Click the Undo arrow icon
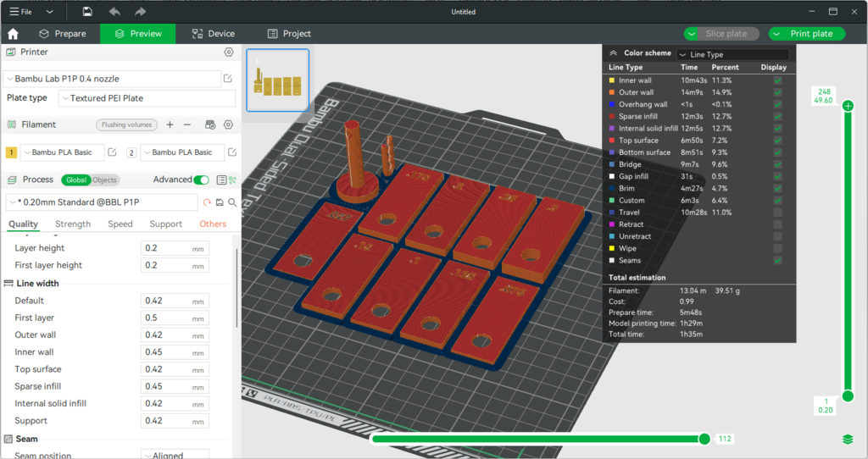868x459 pixels. pyautogui.click(x=114, y=12)
